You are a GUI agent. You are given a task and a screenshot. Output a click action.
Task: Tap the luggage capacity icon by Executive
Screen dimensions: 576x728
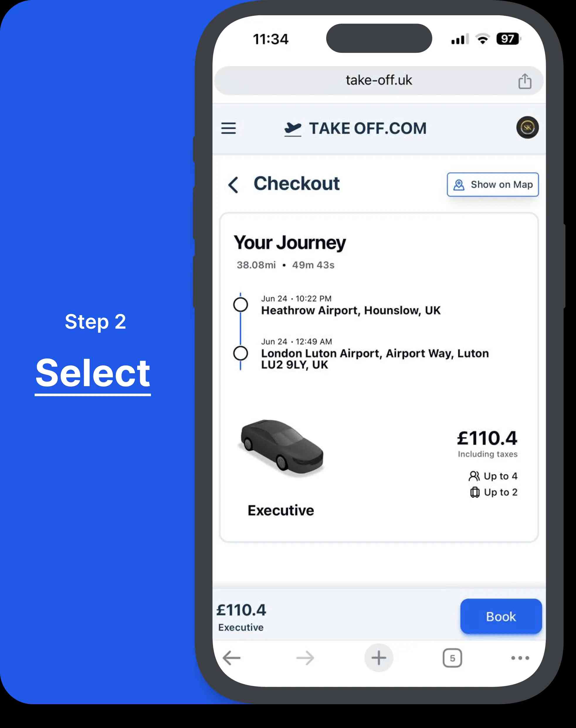pos(472,491)
